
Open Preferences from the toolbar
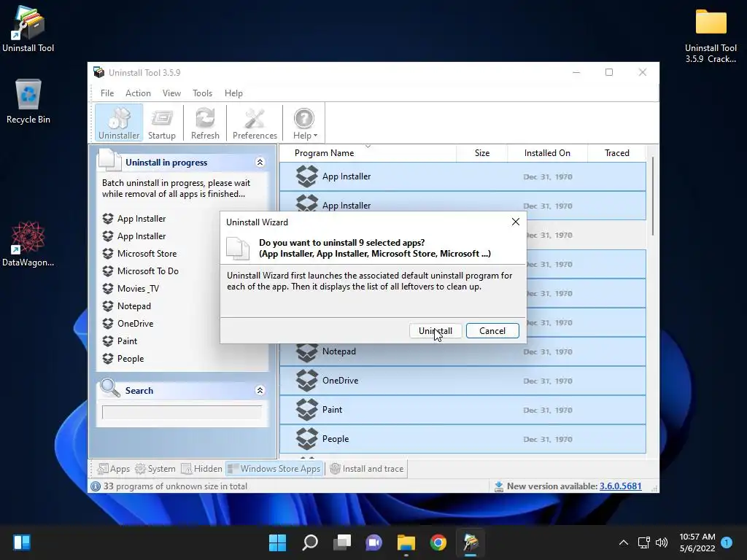click(x=255, y=123)
